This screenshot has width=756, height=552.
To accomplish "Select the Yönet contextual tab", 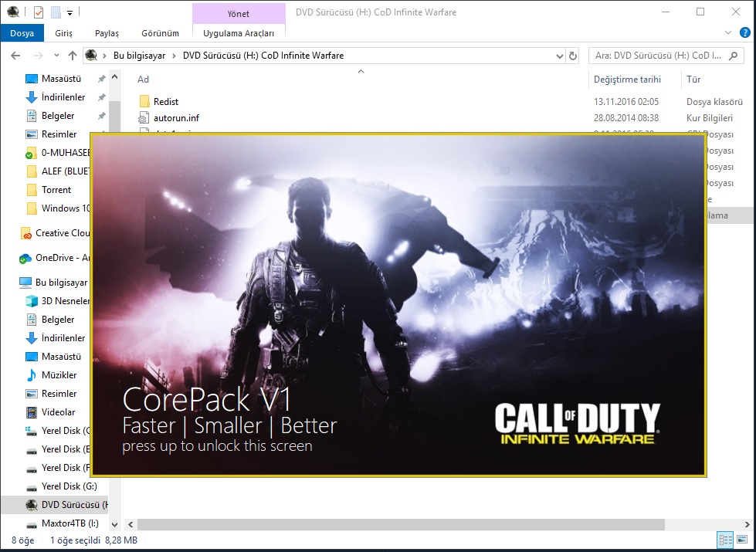I will tap(239, 13).
